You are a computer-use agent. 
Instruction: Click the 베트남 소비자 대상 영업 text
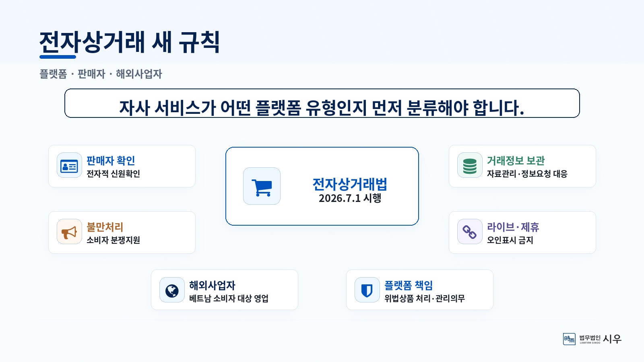[x=229, y=298]
